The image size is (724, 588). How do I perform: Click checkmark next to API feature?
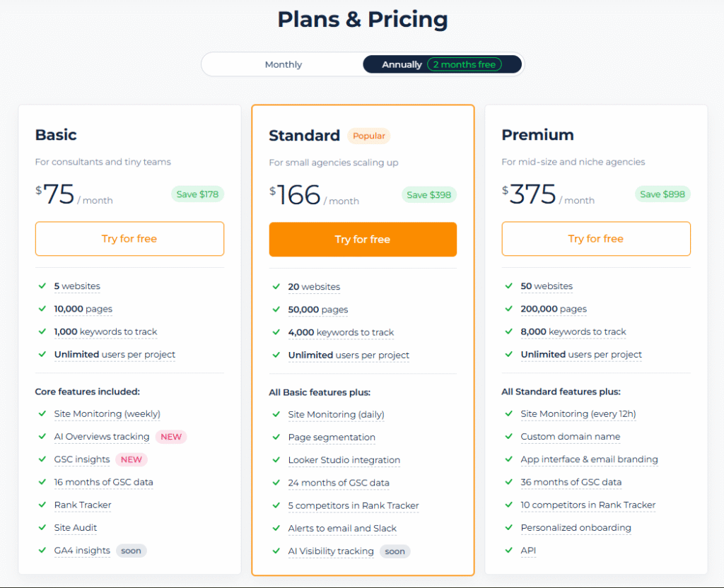click(508, 551)
